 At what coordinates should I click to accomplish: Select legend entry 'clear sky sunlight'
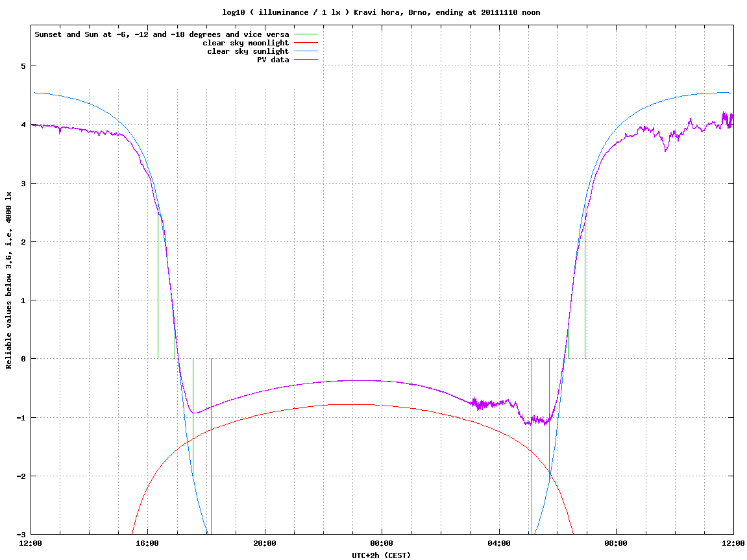pyautogui.click(x=248, y=51)
